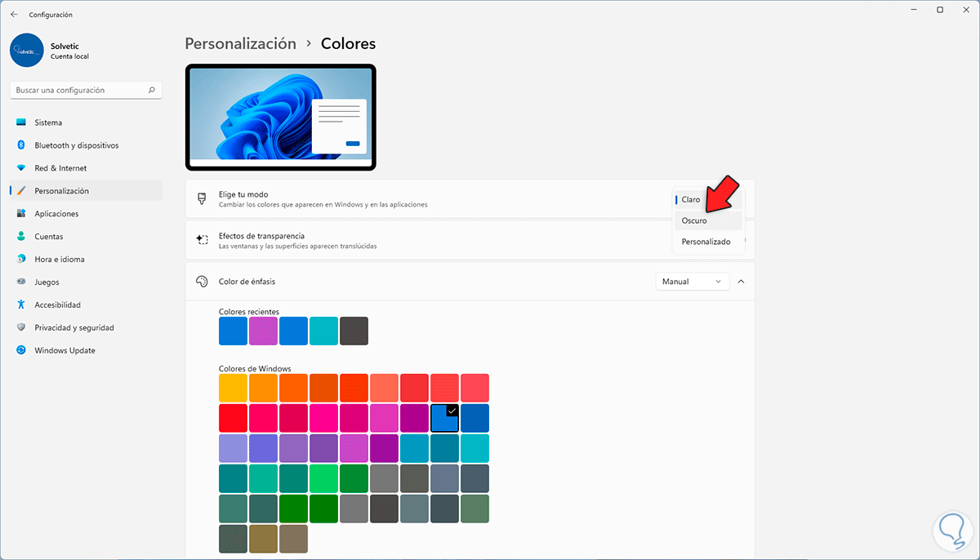
Task: Click the Efectos de transparencia icon
Action: [x=202, y=240]
